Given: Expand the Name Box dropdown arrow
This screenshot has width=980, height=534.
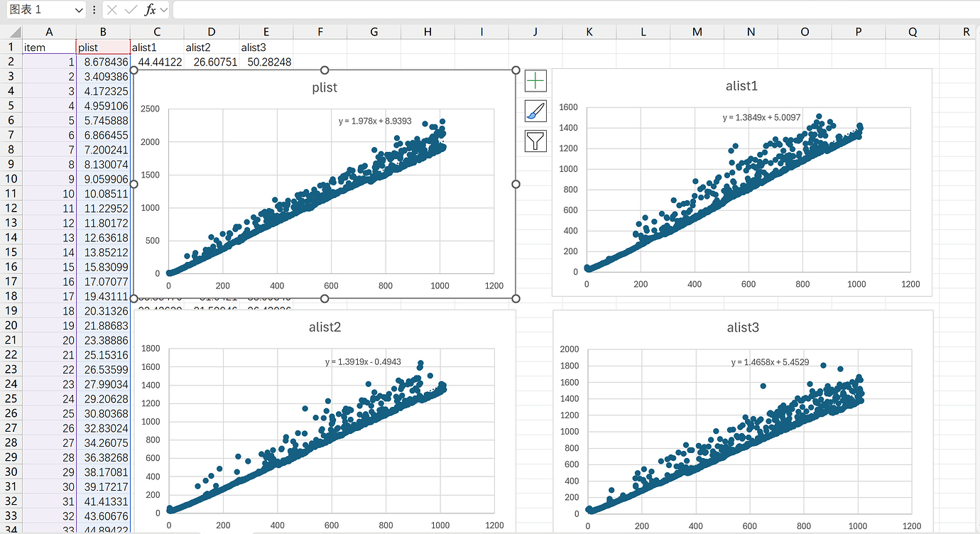Looking at the screenshot, I should coord(79,10).
